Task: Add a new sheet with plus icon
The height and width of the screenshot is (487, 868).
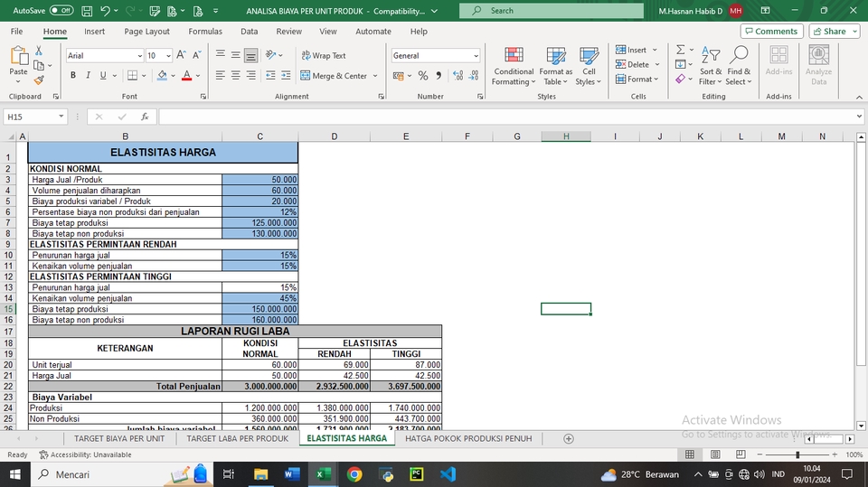Action: click(x=568, y=438)
